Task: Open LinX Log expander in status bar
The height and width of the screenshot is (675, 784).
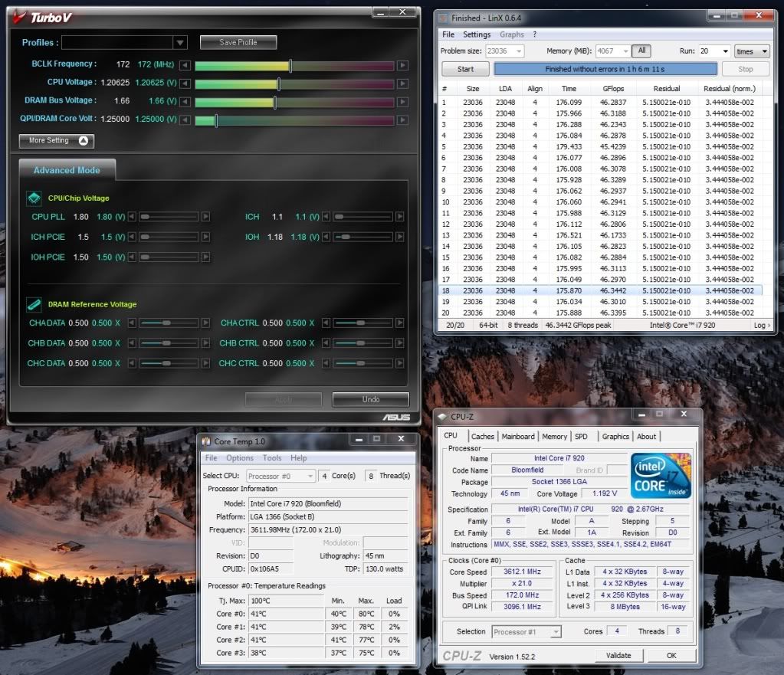Action: (762, 325)
